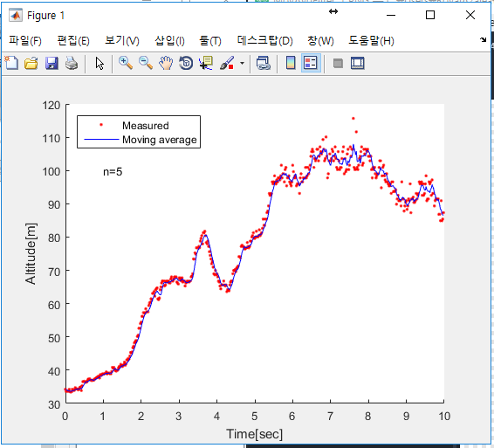Minimize the Figure 1 window
Image resolution: width=494 pixels, height=448 pixels.
click(x=391, y=15)
